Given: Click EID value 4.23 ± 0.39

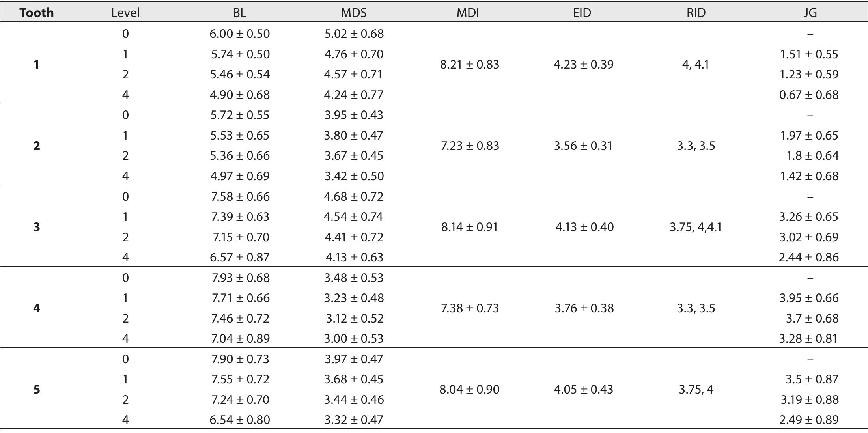Looking at the screenshot, I should point(583,64).
